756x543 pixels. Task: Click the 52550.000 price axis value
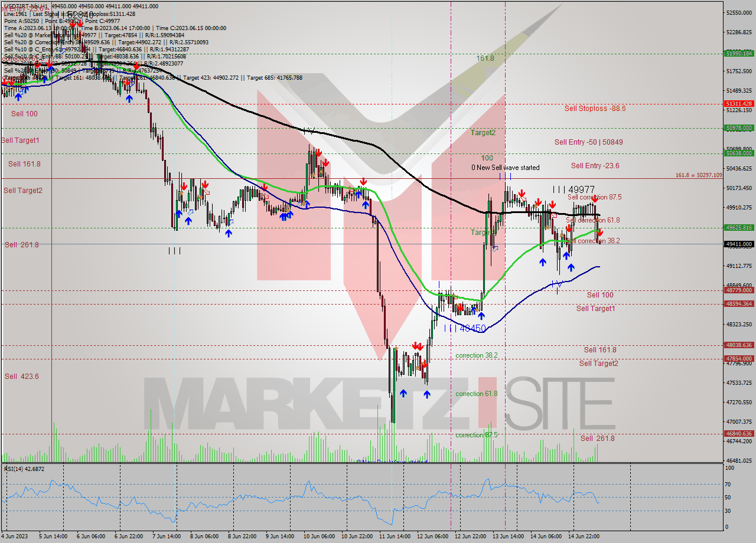point(739,12)
